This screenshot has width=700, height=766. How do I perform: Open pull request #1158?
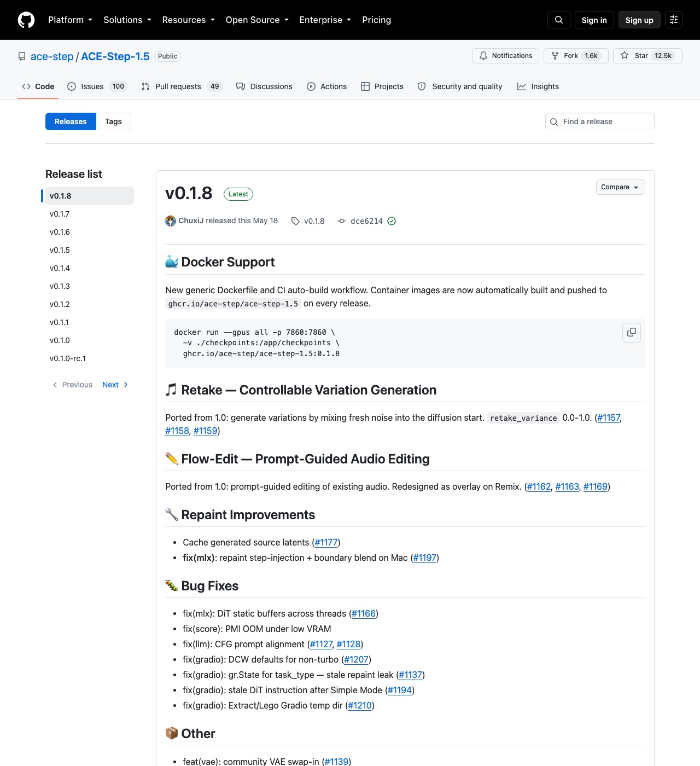pos(177,431)
